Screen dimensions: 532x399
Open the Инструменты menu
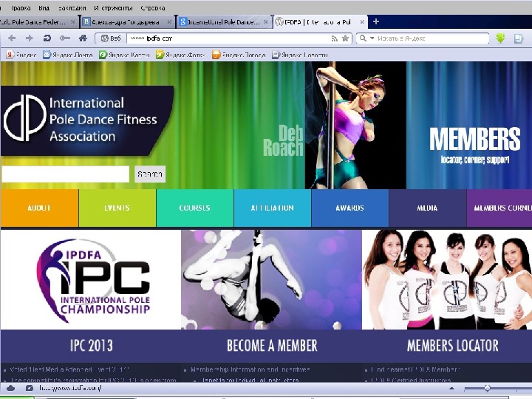tap(113, 8)
